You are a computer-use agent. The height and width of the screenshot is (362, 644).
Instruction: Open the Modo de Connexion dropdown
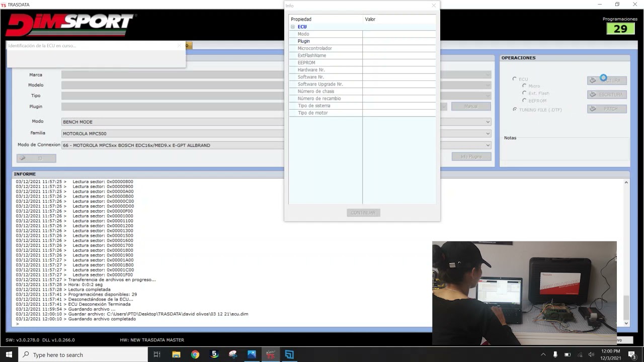(x=276, y=145)
